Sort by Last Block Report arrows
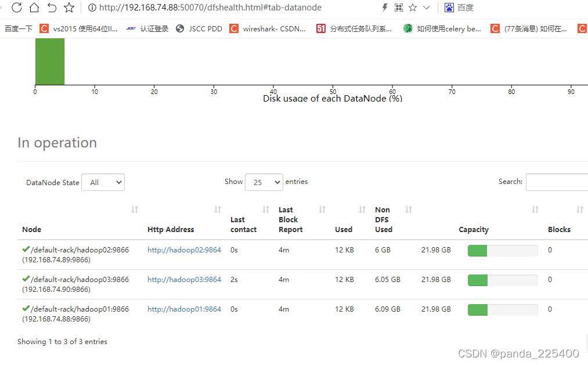Image resolution: width=588 pixels, height=365 pixels. click(x=322, y=209)
